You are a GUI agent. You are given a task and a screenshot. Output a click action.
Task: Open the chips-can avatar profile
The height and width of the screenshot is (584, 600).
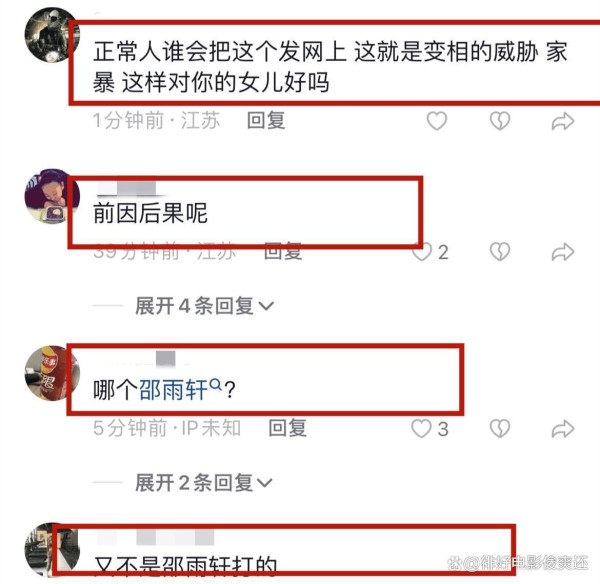pyautogui.click(x=52, y=374)
